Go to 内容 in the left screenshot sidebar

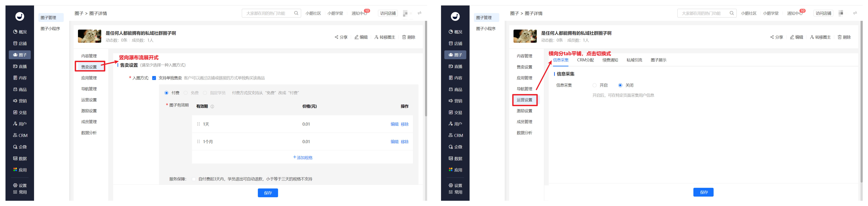(20, 78)
